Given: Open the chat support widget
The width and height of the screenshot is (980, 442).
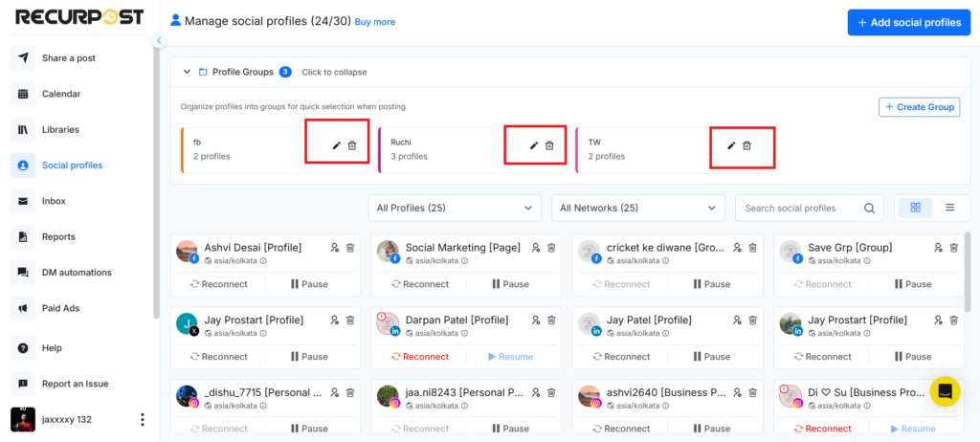Looking at the screenshot, I should (945, 391).
